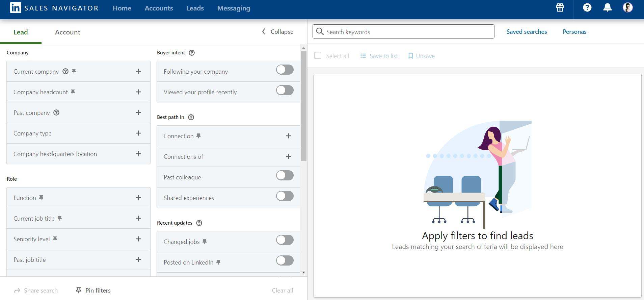Click the pin icon next to Connection
Viewport: 644px width, 300px height.
(198, 136)
